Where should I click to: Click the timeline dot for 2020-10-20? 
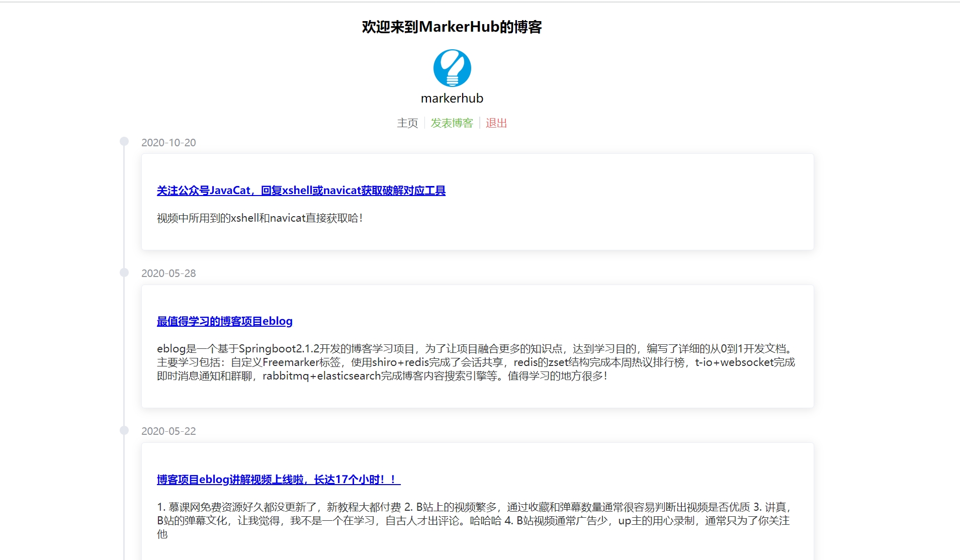[x=124, y=142]
